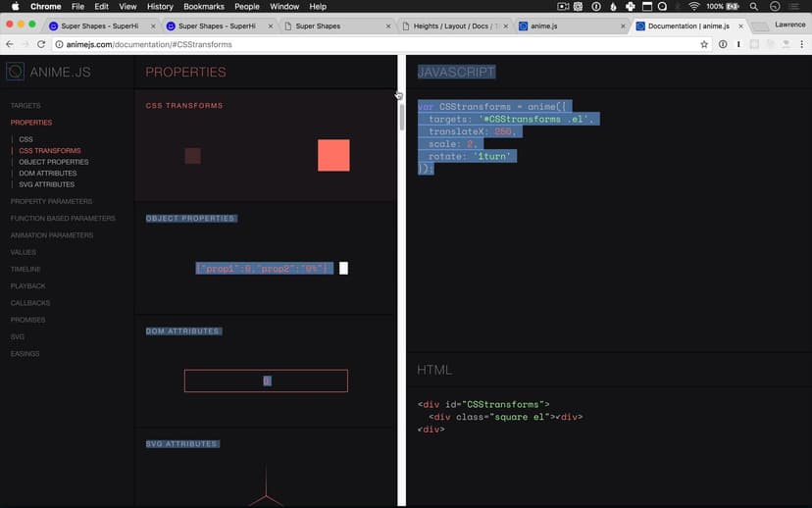Click the Anime.js logo icon
The image size is (812, 508).
click(x=15, y=72)
